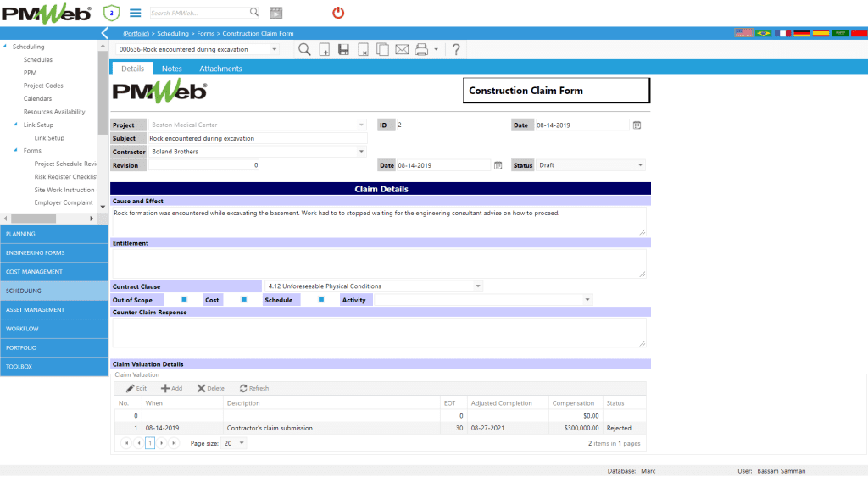Open the COST MANAGEMENT module menu
This screenshot has height=488, width=868.
[54, 272]
